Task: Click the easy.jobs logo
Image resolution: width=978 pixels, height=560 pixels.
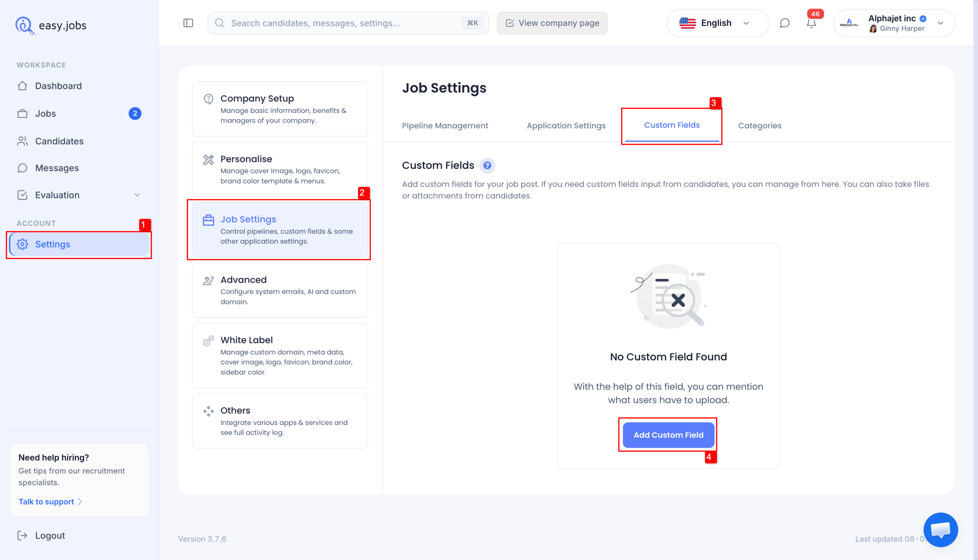Action: tap(51, 25)
